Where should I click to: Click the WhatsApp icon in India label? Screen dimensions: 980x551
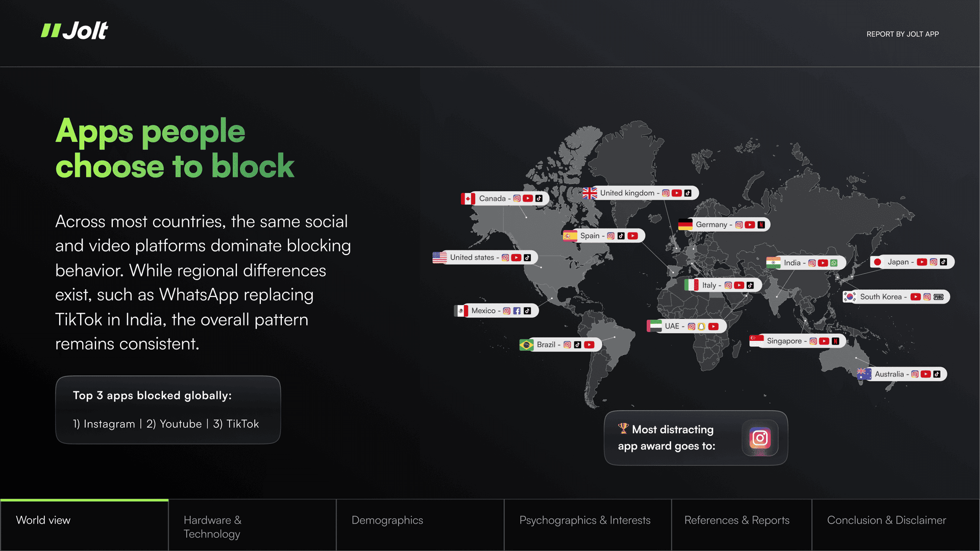(834, 263)
